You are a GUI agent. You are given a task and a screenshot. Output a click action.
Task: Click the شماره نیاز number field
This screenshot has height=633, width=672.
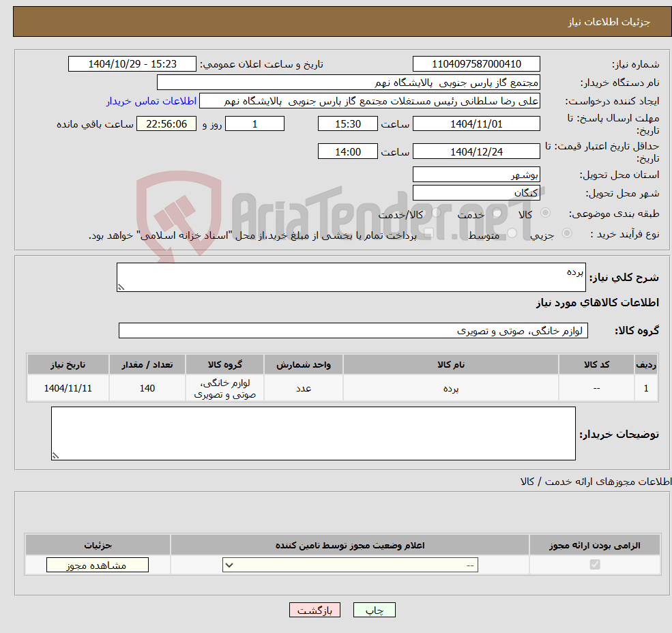[x=476, y=63]
